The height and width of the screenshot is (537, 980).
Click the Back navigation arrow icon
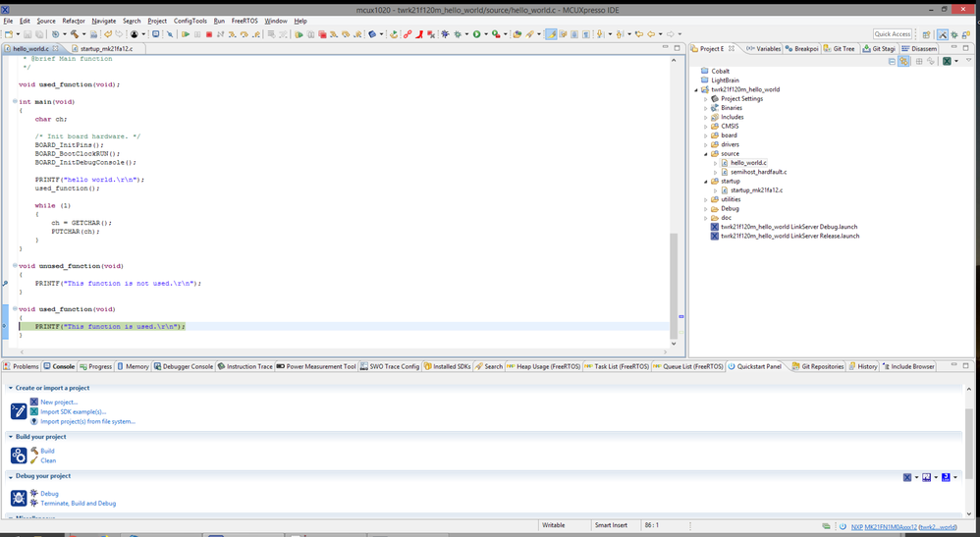[x=651, y=34]
